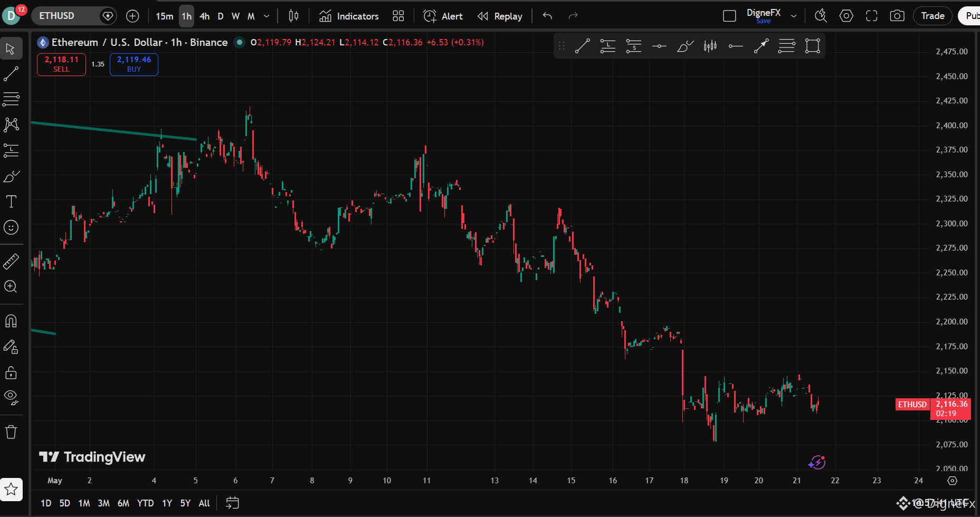Click the BUY 2,119.46 button
Screen dimensions: 980x517
click(134, 64)
